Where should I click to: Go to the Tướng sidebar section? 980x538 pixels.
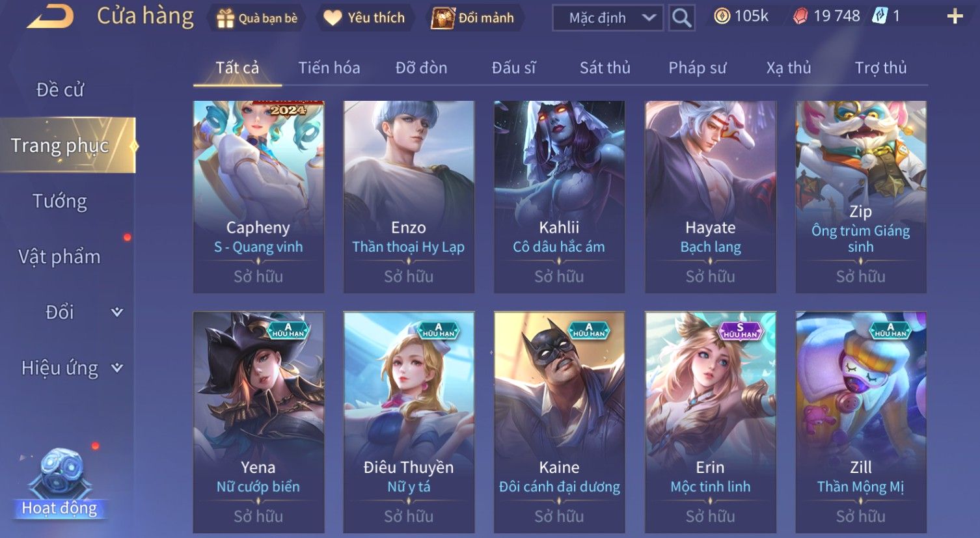click(x=60, y=202)
